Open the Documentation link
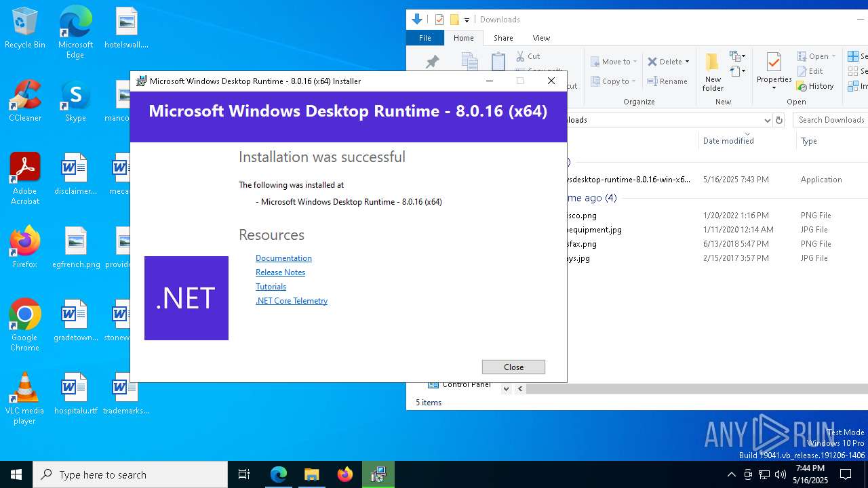The width and height of the screenshot is (868, 488). click(283, 258)
